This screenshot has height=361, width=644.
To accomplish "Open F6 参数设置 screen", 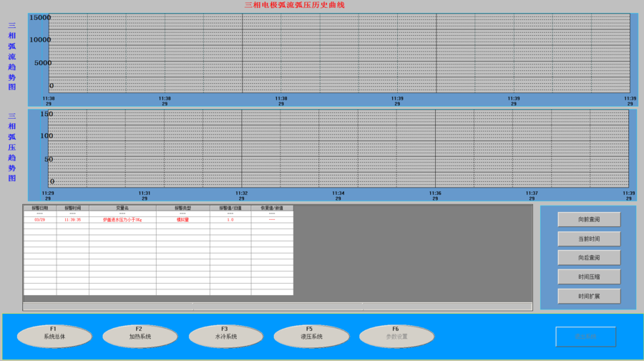I will click(396, 336).
